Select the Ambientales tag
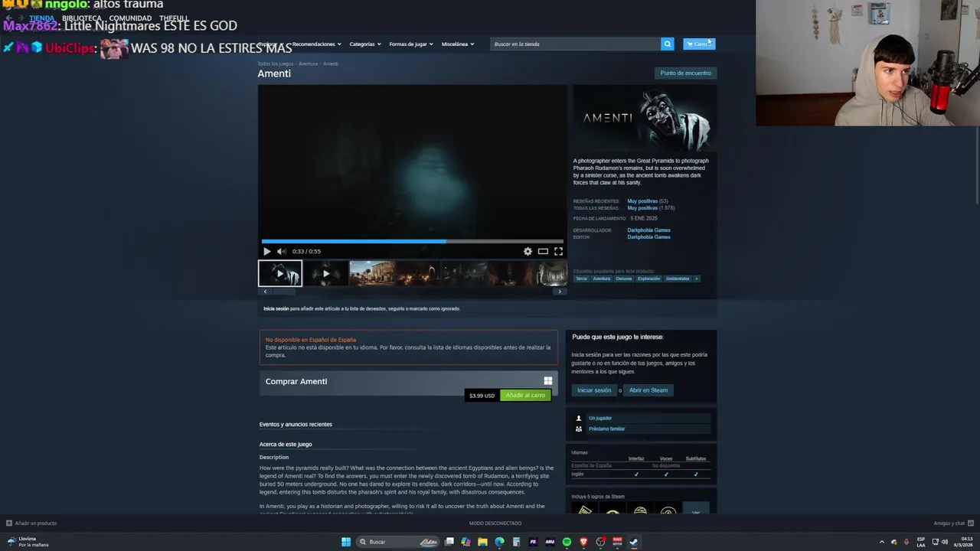Screen dimensions: 980x551 coord(678,279)
